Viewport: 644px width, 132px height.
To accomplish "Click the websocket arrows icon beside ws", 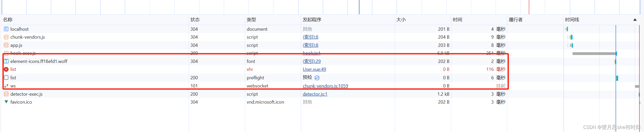I will click(x=6, y=86).
